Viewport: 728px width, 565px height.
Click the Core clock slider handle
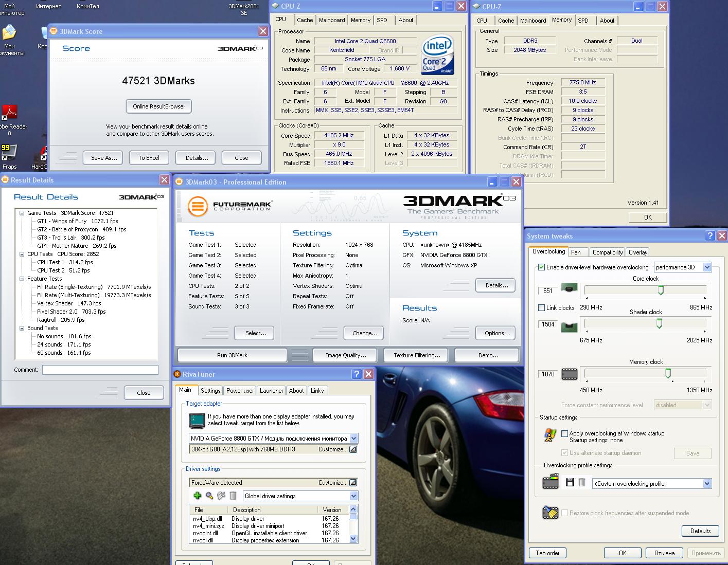pos(661,290)
